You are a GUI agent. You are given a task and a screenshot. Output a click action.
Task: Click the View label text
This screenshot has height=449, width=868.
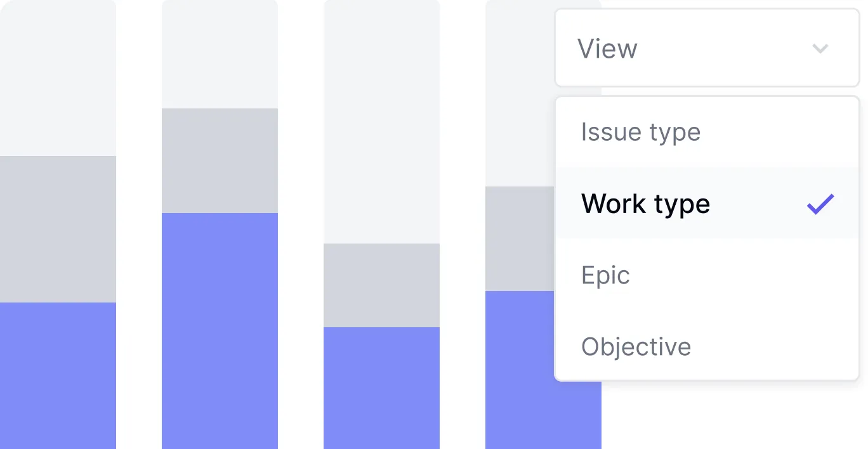pyautogui.click(x=607, y=49)
